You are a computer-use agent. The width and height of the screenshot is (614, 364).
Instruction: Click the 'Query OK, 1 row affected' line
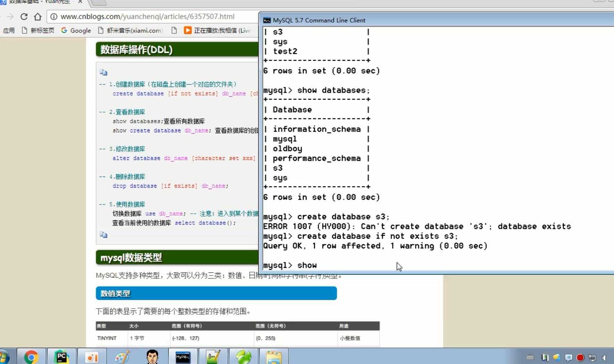(x=375, y=246)
